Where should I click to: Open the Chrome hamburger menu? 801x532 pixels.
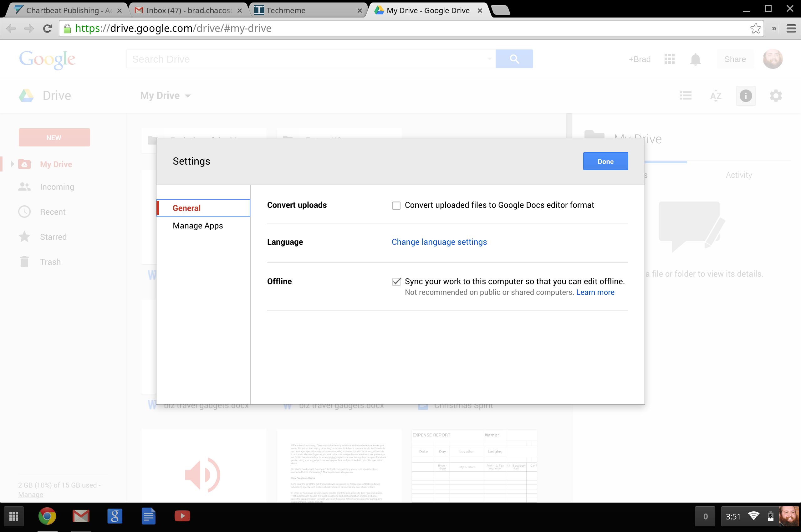(791, 28)
